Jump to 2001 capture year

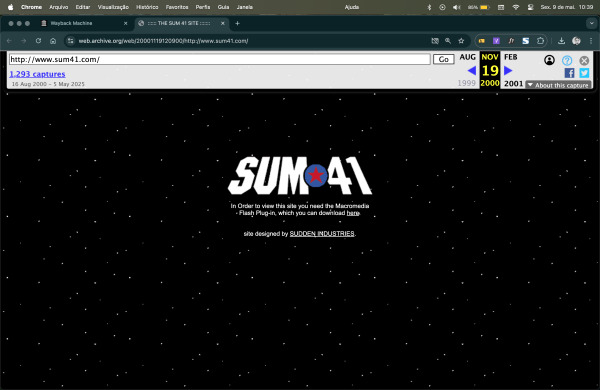[513, 83]
